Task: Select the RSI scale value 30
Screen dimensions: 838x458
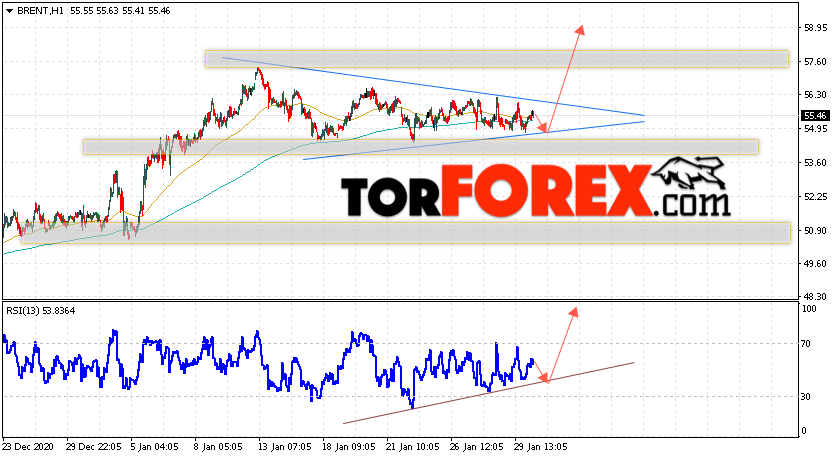Action: 807,397
